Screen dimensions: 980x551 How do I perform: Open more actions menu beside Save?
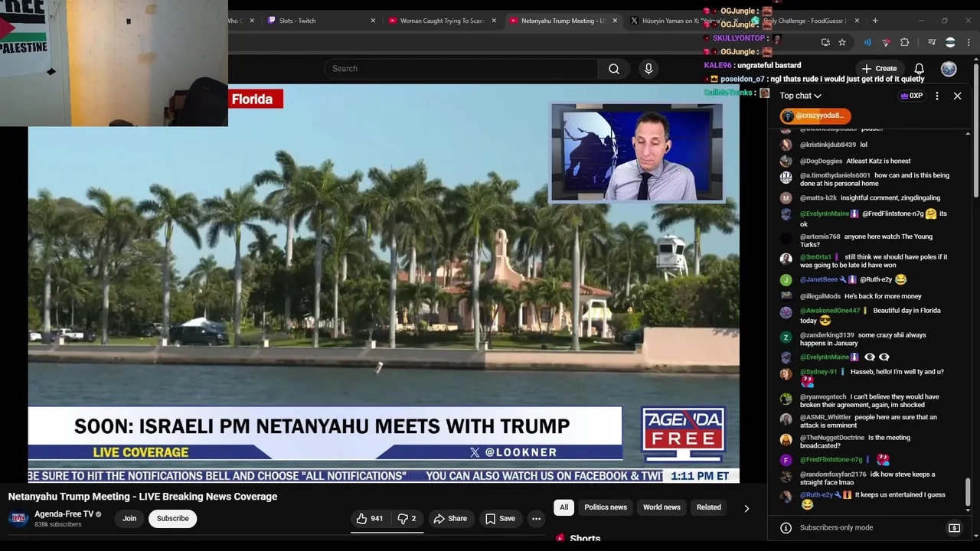click(536, 519)
